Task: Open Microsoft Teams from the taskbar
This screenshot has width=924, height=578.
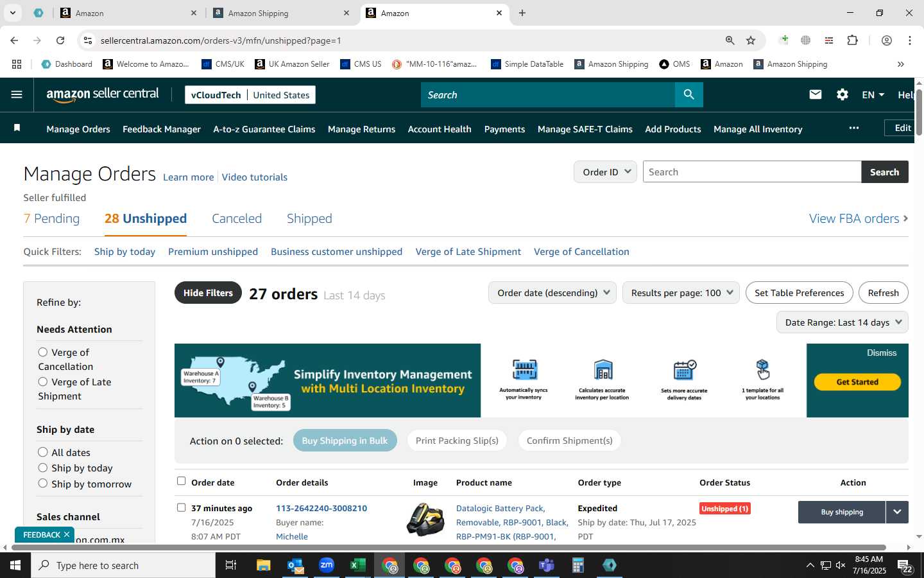Action: pos(546,565)
